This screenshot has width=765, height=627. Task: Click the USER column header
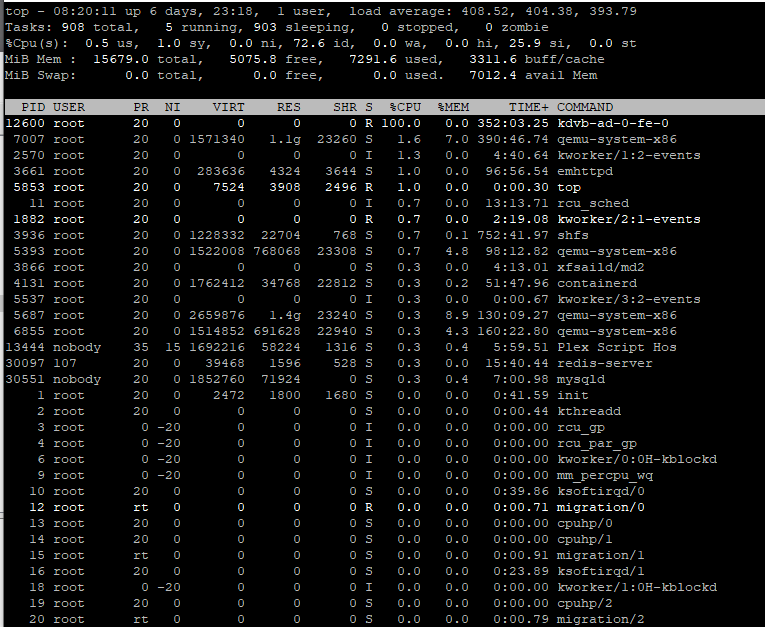(x=69, y=107)
